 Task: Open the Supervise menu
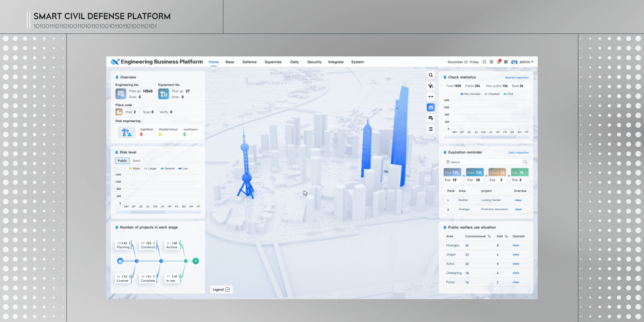click(273, 62)
